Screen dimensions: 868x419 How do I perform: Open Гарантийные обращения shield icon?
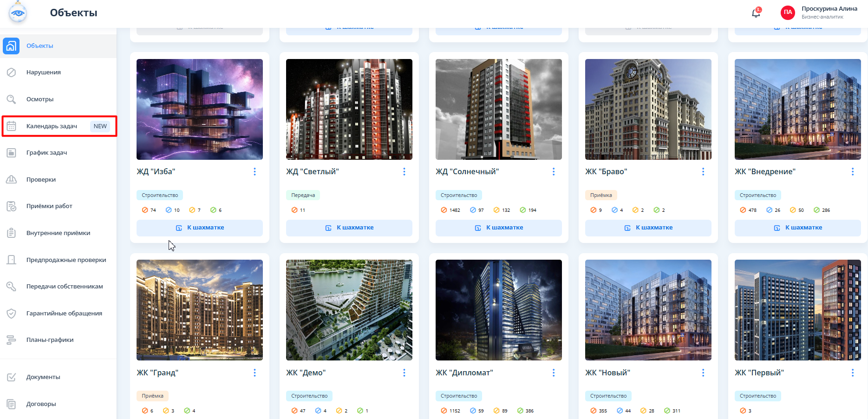(x=12, y=314)
